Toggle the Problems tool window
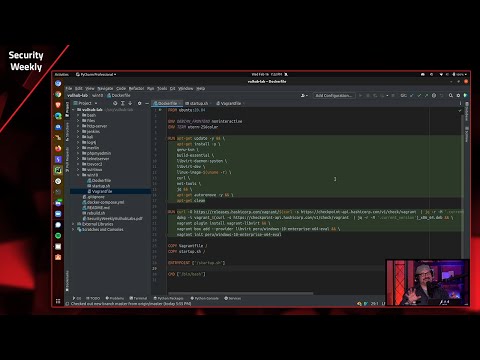 click(x=115, y=298)
